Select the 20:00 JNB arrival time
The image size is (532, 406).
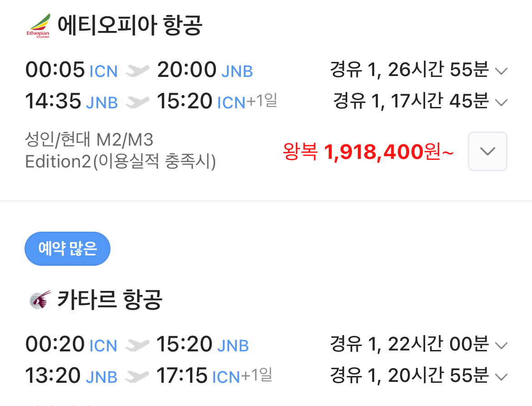(x=205, y=71)
